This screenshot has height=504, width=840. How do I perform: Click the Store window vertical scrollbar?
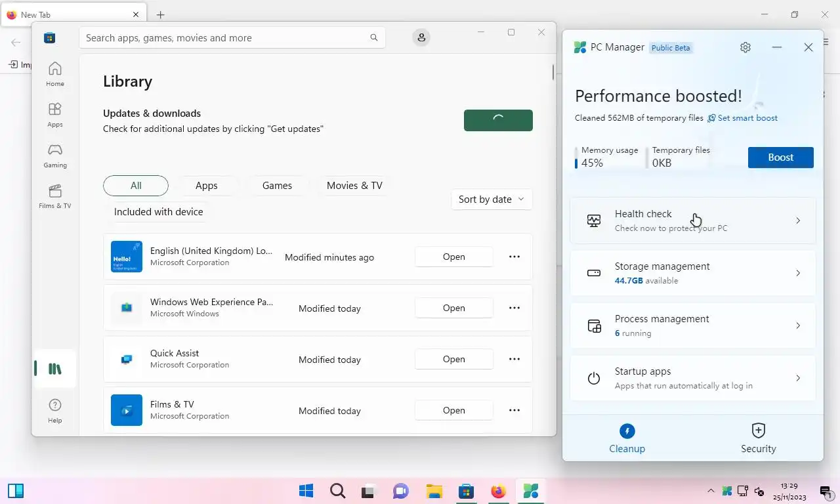click(x=553, y=72)
